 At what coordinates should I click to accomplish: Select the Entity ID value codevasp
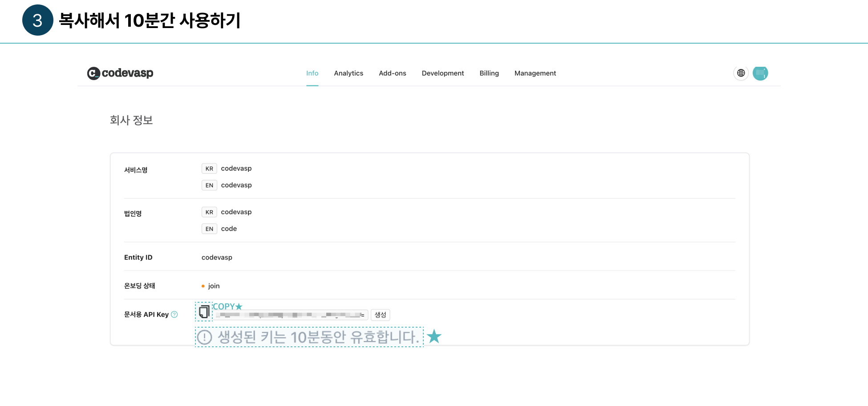coord(217,257)
